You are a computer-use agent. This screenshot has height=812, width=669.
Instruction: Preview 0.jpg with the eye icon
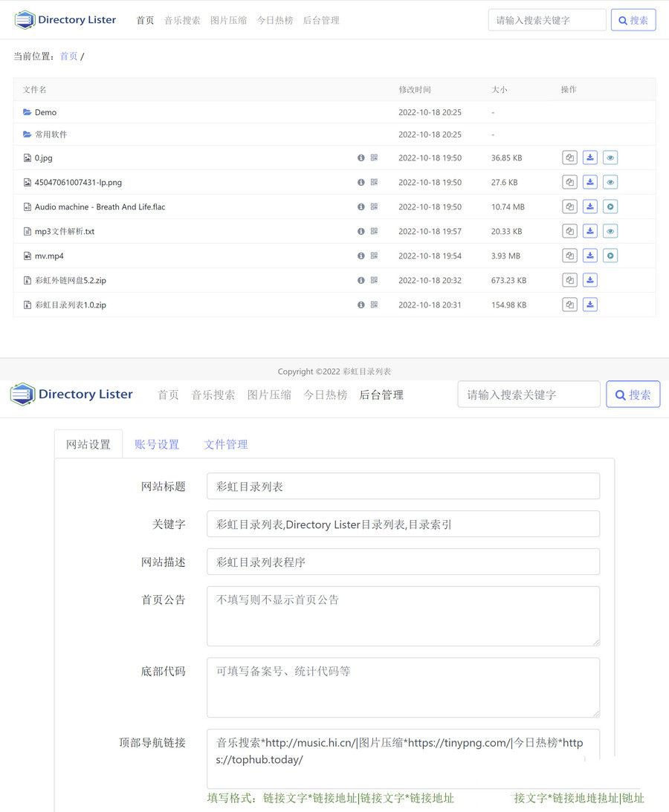tap(610, 157)
